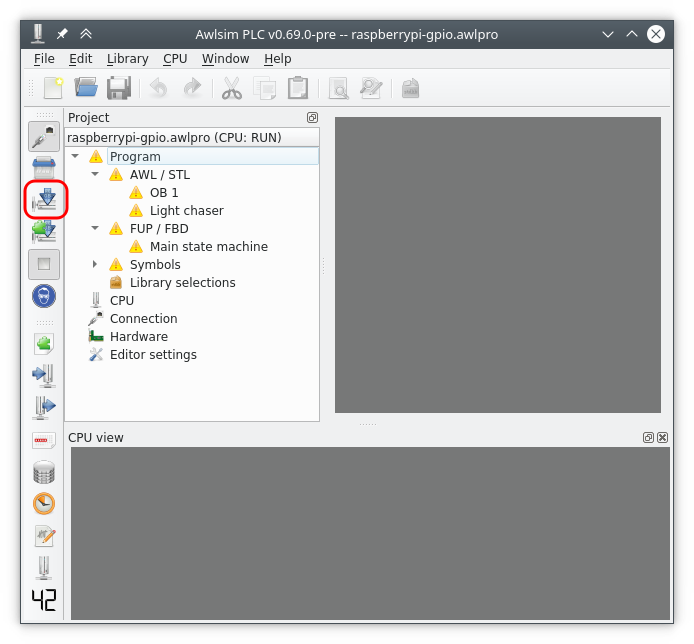Open the CPU menu
The width and height of the screenshot is (694, 644).
click(175, 59)
